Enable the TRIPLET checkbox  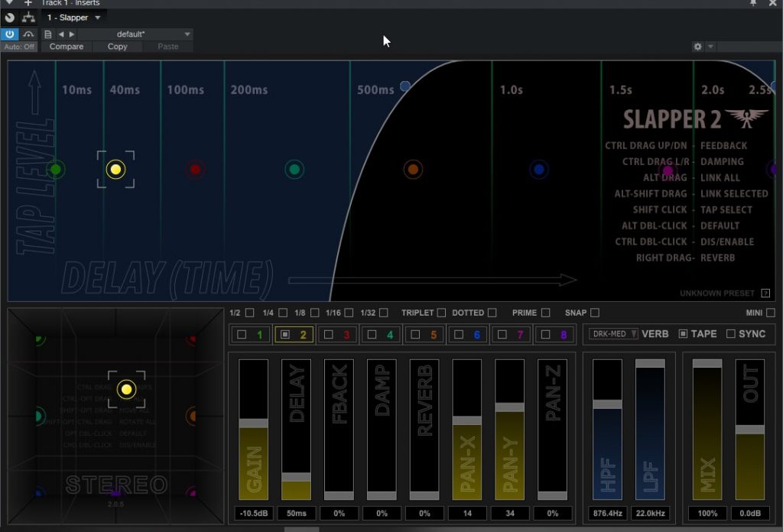click(x=441, y=313)
